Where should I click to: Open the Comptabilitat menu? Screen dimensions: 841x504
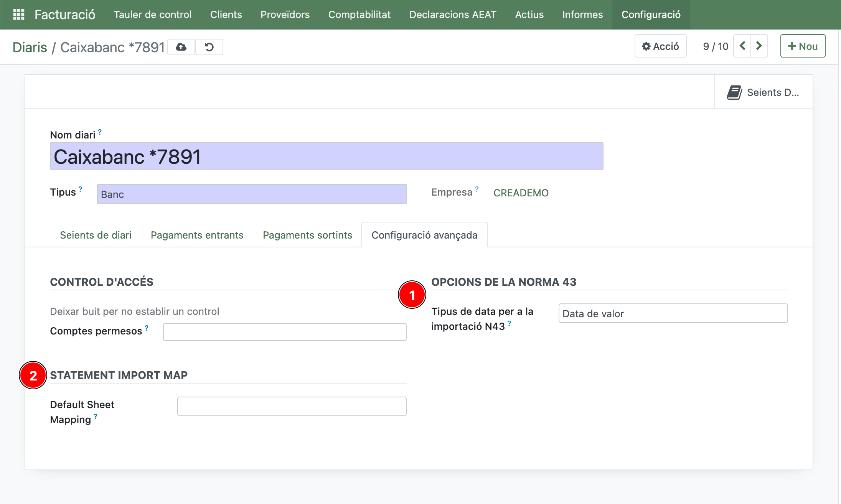point(359,15)
